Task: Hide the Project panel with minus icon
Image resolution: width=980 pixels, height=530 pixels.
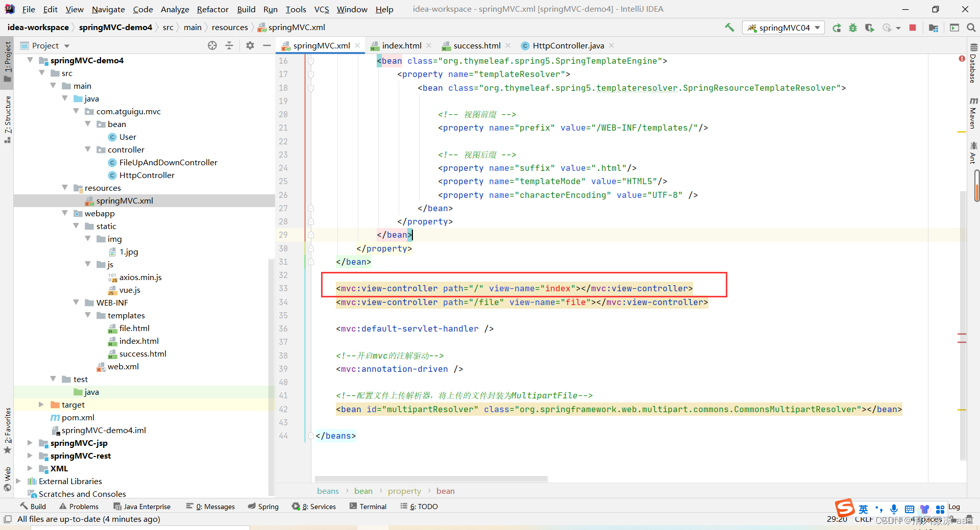Action: [266, 45]
